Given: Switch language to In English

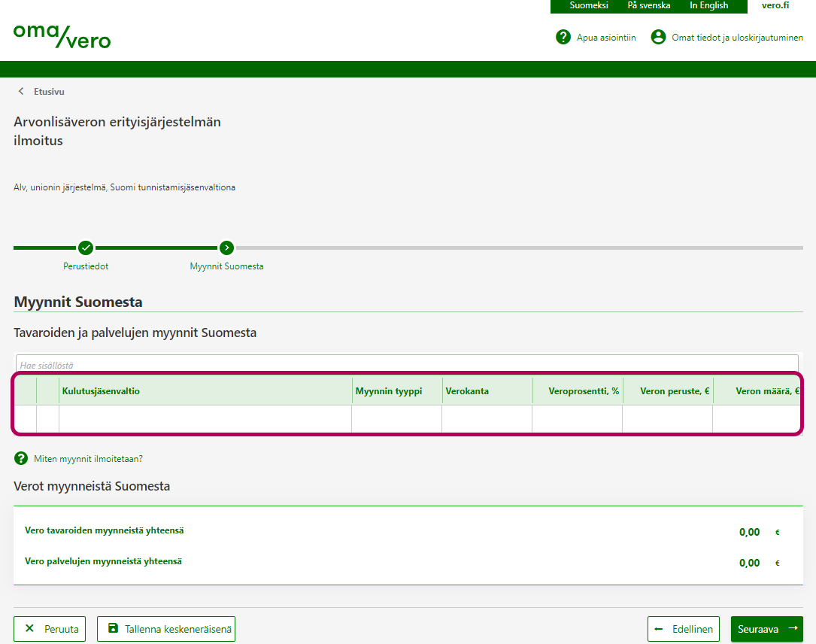Looking at the screenshot, I should [x=708, y=6].
